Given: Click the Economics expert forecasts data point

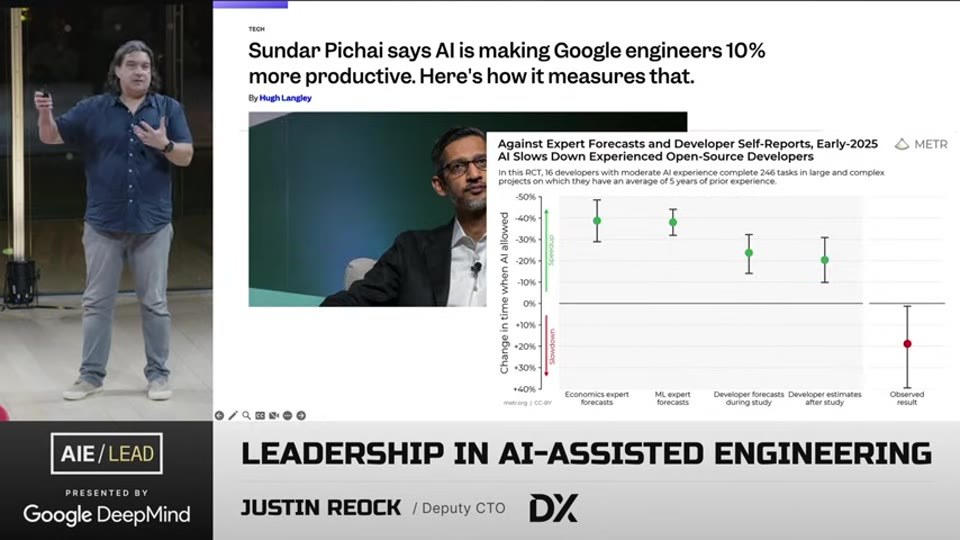Looking at the screenshot, I should pos(597,221).
